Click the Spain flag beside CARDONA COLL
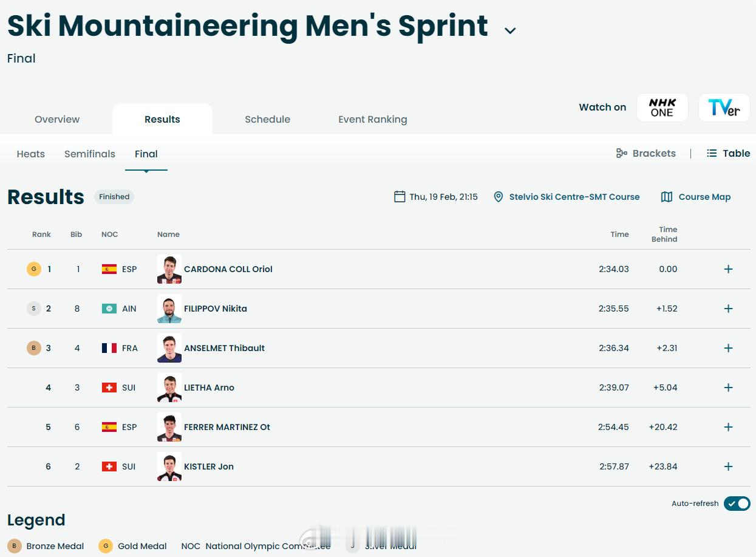756x557 pixels. pyautogui.click(x=109, y=269)
